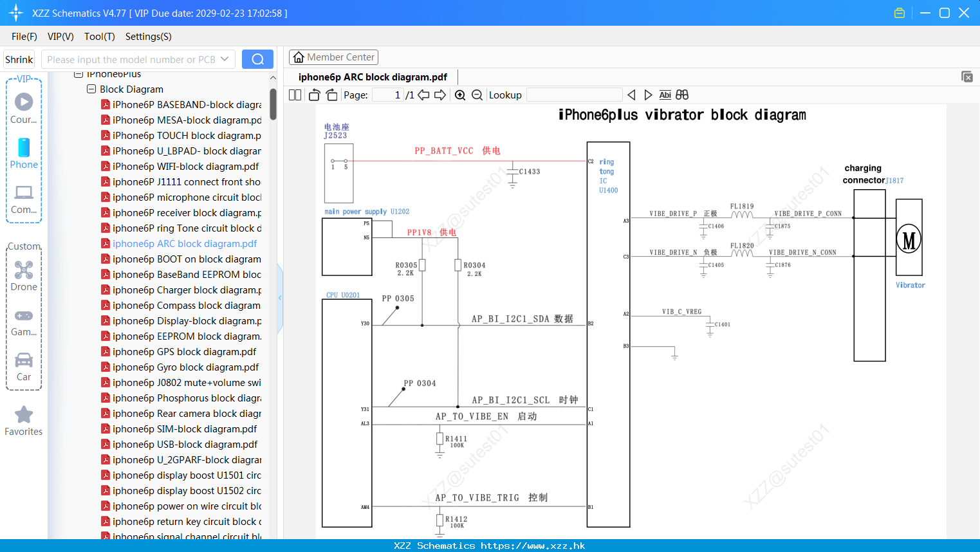Open iphone6p Charger block diagram
980x552 pixels.
click(x=181, y=290)
